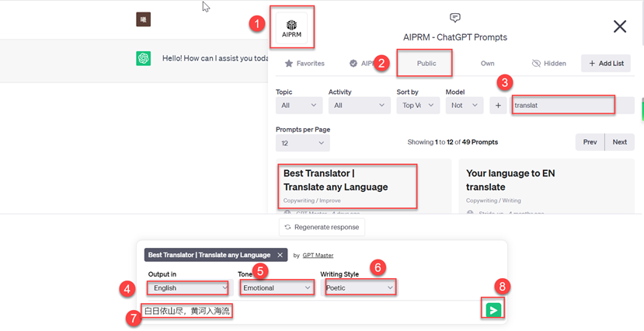Open the Hidden tab

pos(548,63)
